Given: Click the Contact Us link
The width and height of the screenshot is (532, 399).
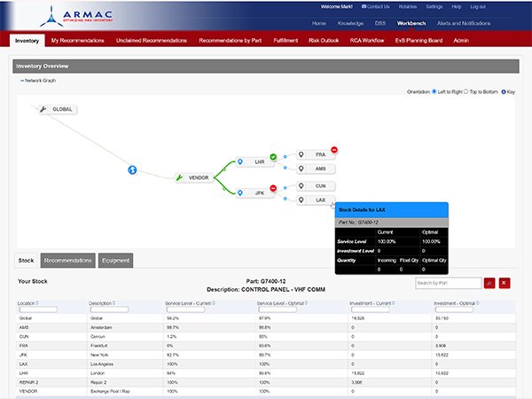Looking at the screenshot, I should (x=376, y=7).
